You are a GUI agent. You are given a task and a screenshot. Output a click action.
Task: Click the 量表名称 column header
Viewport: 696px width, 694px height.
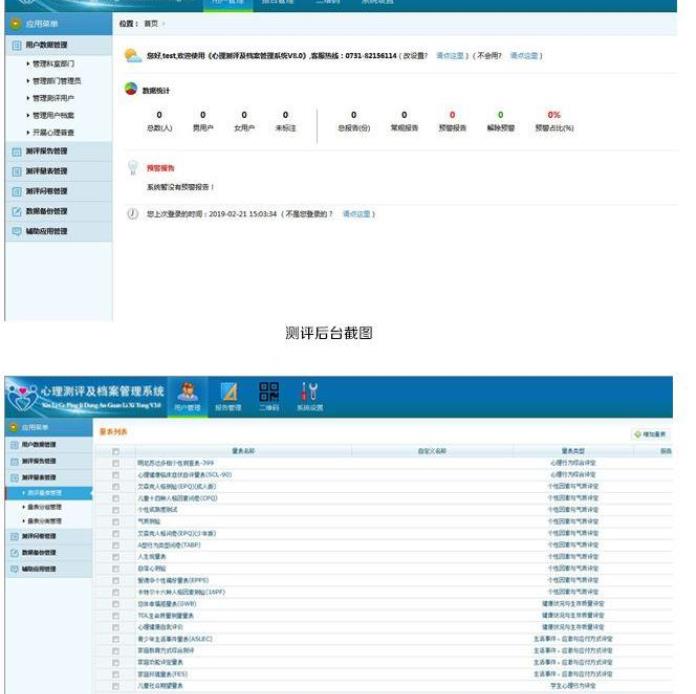pos(243,451)
